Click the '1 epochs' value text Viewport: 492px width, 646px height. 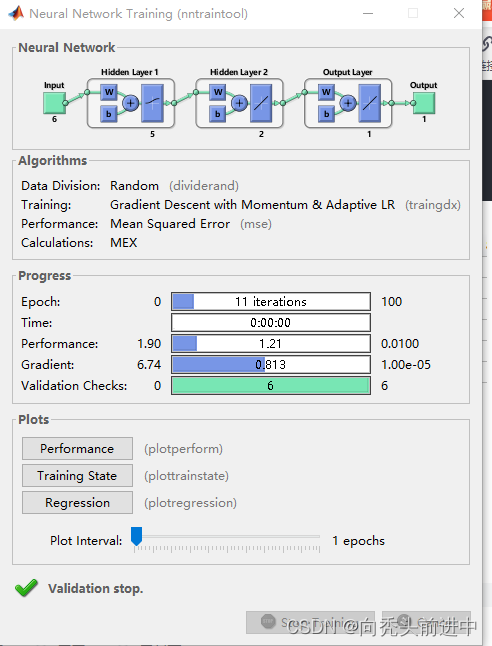(358, 541)
